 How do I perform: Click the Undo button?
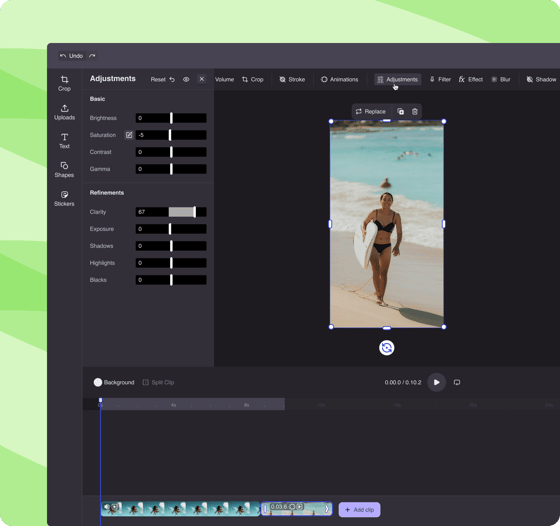71,56
